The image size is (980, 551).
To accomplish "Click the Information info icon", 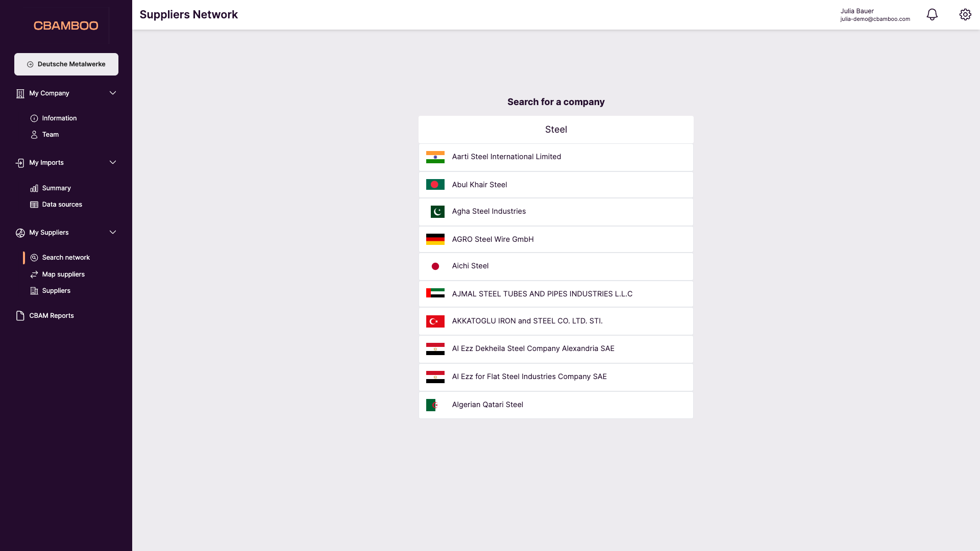I will point(34,118).
